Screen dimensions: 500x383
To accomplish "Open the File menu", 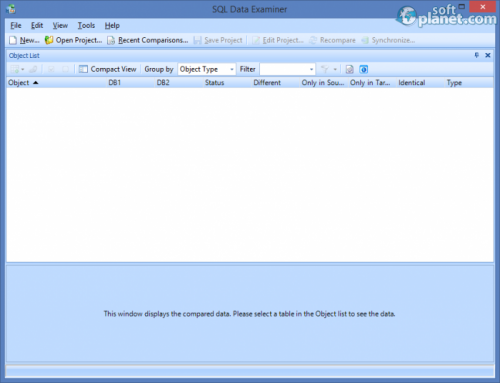I will [x=16, y=26].
